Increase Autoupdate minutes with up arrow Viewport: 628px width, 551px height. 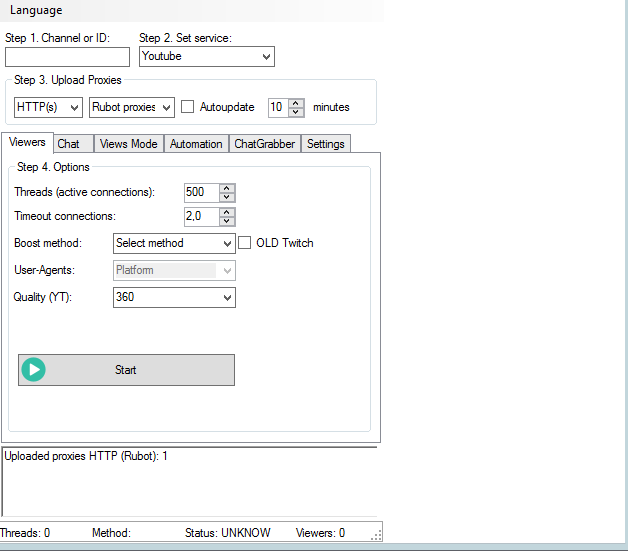(296, 102)
